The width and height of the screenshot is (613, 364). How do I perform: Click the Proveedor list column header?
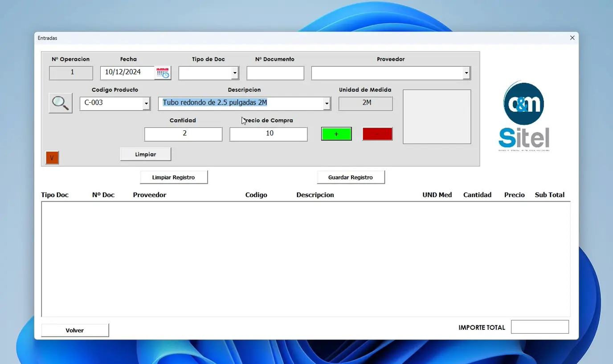150,195
